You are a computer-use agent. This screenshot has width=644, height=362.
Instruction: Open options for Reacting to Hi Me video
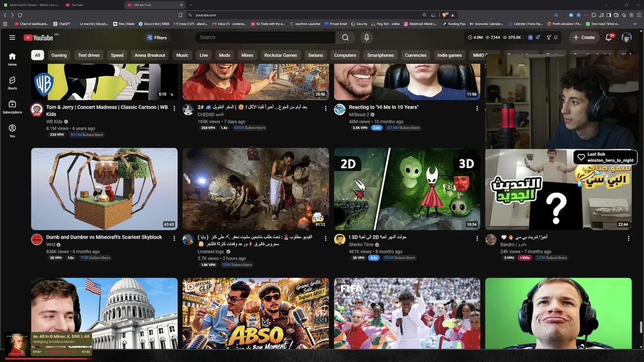(477, 108)
